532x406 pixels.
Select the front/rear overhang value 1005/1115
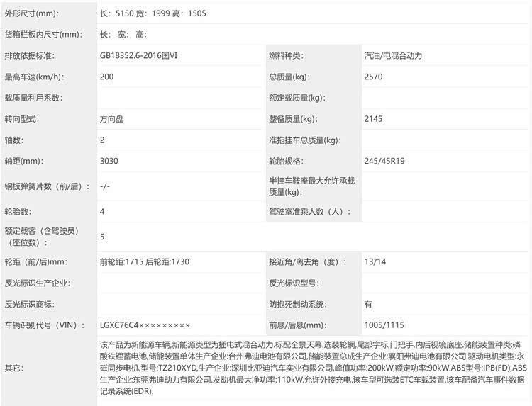tap(384, 325)
